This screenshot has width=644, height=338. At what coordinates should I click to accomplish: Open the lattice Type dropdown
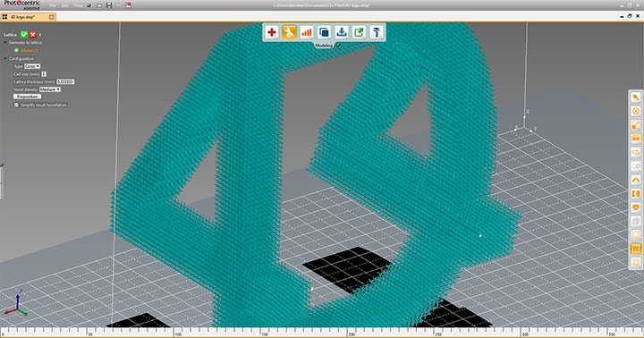(32, 66)
